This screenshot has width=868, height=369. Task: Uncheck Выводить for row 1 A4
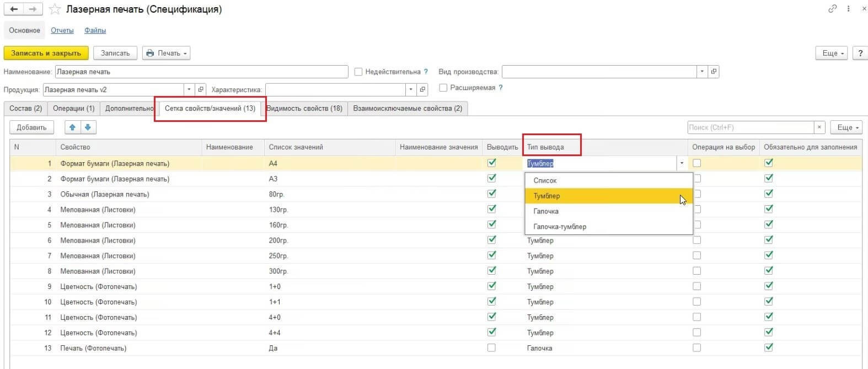492,163
